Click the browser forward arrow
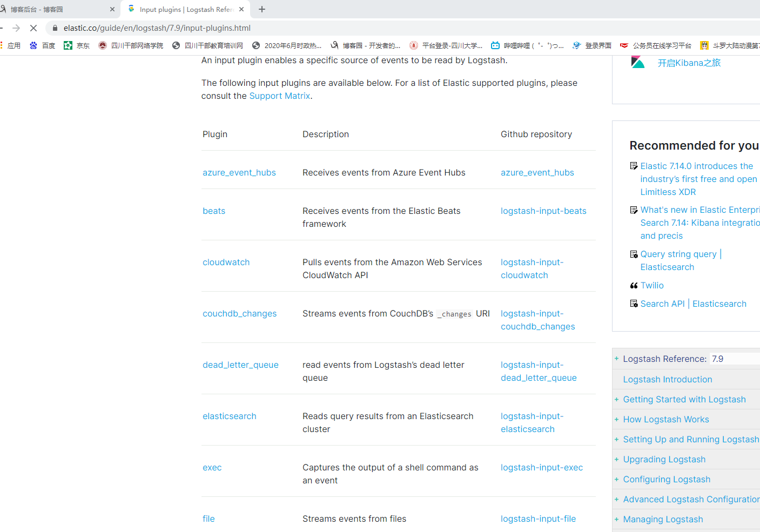The width and height of the screenshot is (760, 532). [x=16, y=28]
